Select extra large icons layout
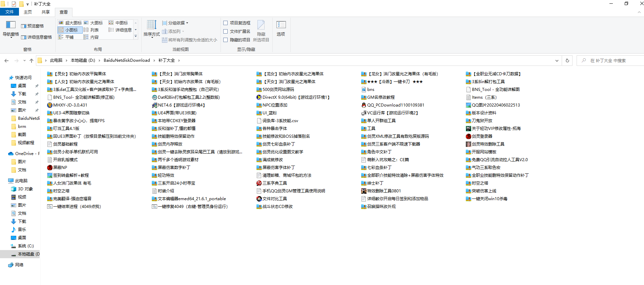644x285 pixels. click(x=70, y=23)
